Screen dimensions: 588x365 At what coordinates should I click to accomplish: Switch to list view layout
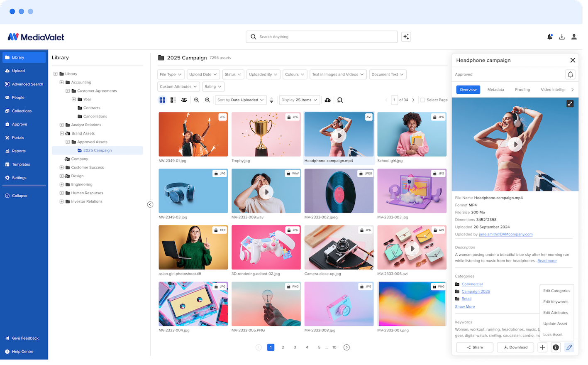[173, 100]
